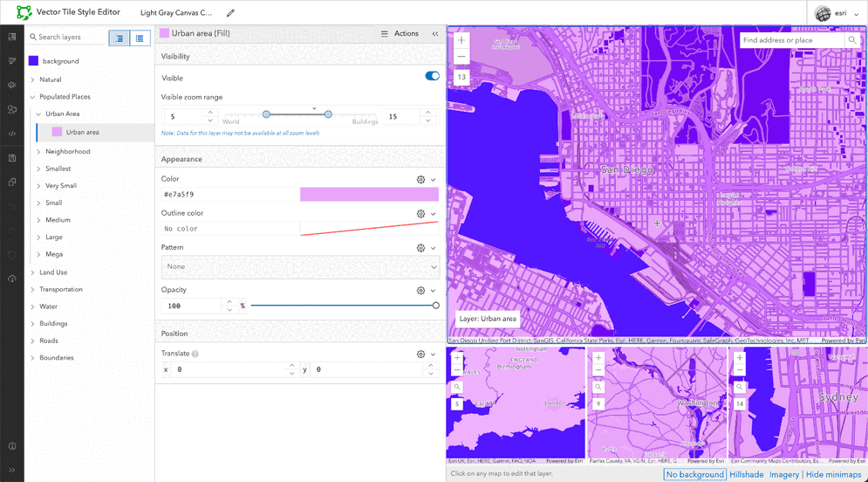
Task: Open the layers panel icon in left sidebar
Action: 11,37
